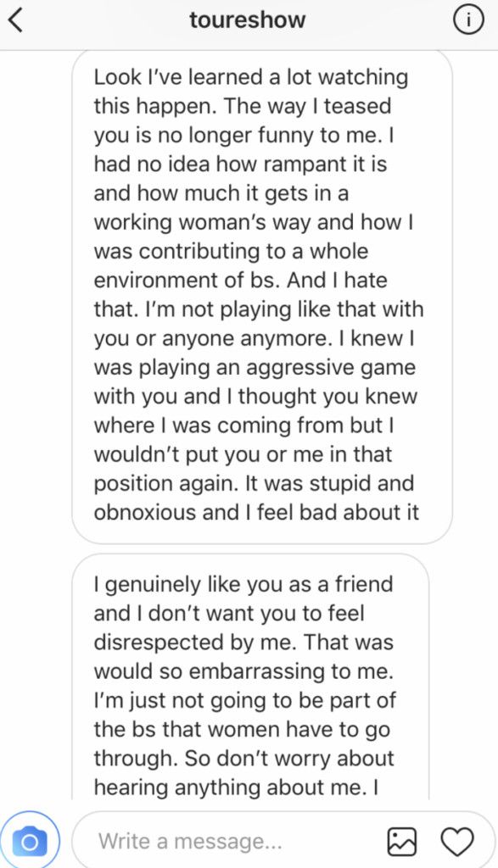The image size is (498, 868).
Task: Tap the line 'environment of bs. And I hate'
Action: pos(240,280)
